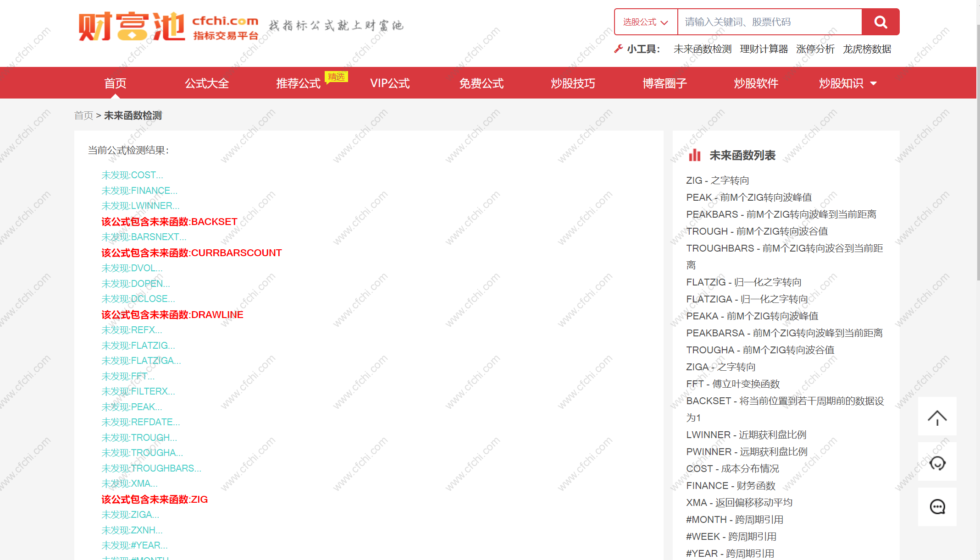Viewport: 980px width, 560px height.
Task: Click the scroll-to-top arrow icon
Action: (x=937, y=417)
